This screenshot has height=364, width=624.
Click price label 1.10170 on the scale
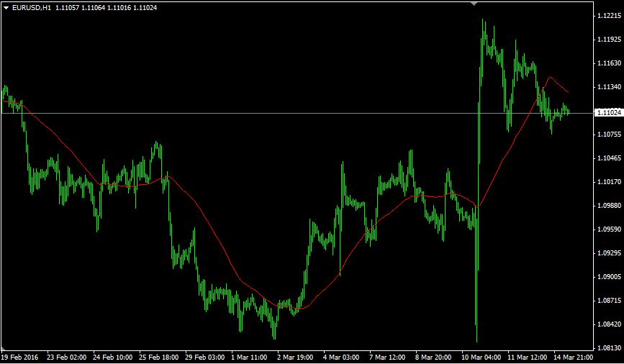pyautogui.click(x=610, y=182)
